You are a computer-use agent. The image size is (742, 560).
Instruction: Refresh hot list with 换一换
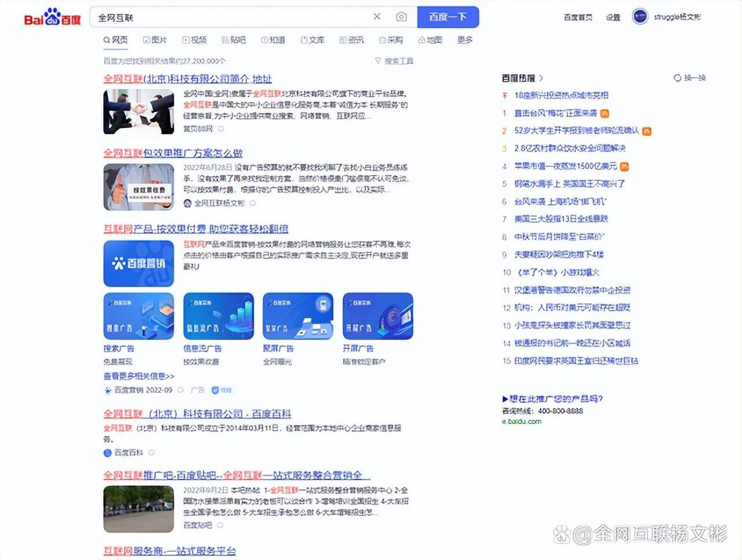pos(689,78)
